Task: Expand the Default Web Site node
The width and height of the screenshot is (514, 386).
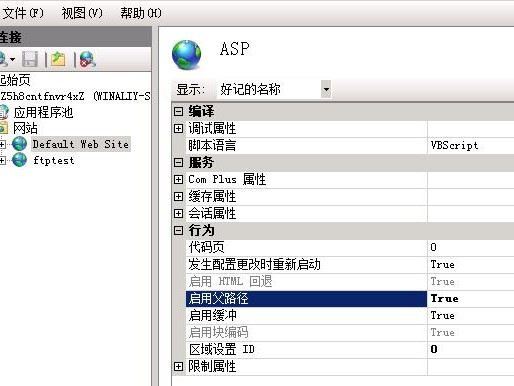Action: coord(2,144)
